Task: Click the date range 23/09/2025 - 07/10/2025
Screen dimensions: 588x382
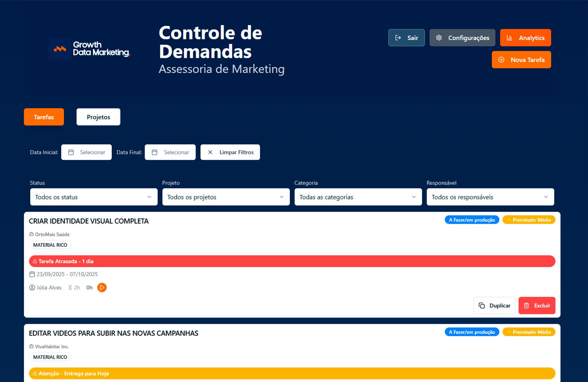Action: (67, 274)
